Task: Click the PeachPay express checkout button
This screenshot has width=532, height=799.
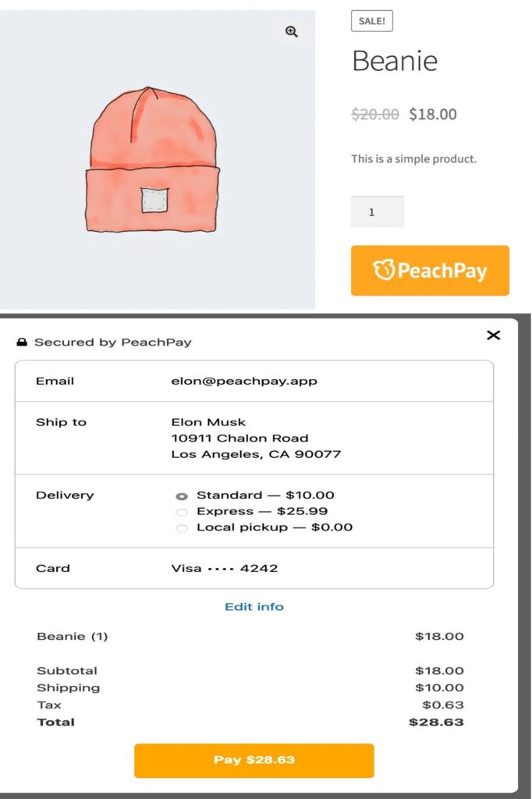Action: point(430,270)
